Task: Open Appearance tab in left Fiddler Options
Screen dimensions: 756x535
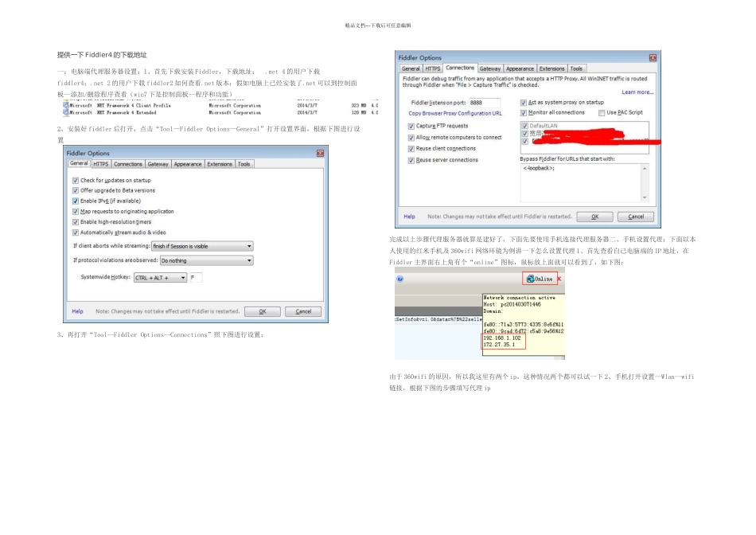Action: pyautogui.click(x=188, y=164)
